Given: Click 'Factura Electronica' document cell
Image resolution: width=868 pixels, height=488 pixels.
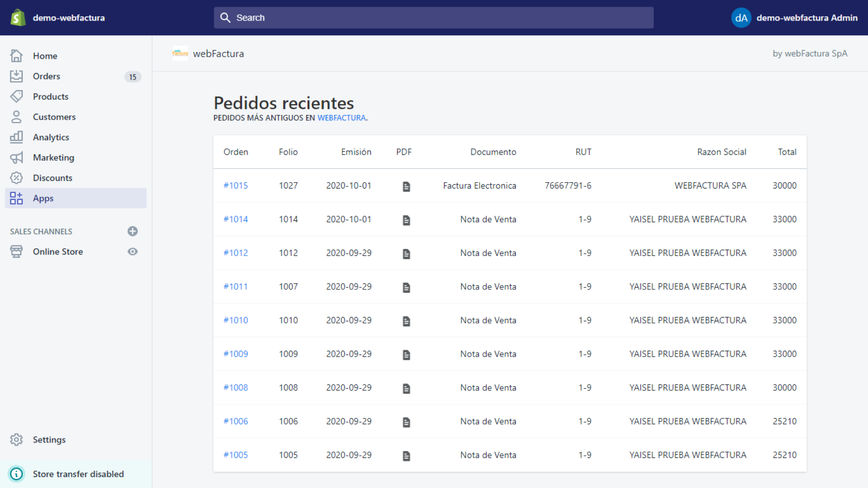Looking at the screenshot, I should pyautogui.click(x=480, y=185).
